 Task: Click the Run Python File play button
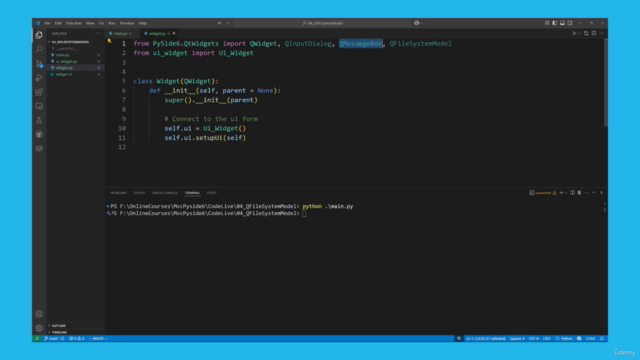pyautogui.click(x=574, y=33)
